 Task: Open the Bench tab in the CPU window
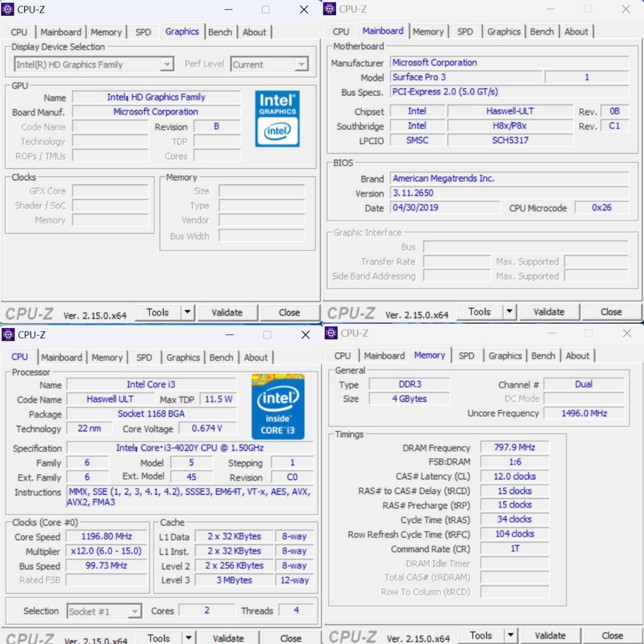(x=222, y=357)
